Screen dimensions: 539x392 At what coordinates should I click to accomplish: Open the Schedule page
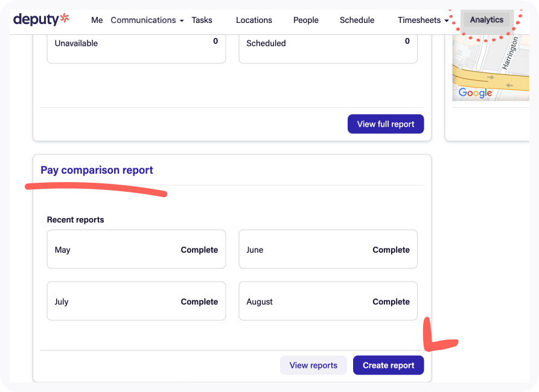click(x=357, y=20)
